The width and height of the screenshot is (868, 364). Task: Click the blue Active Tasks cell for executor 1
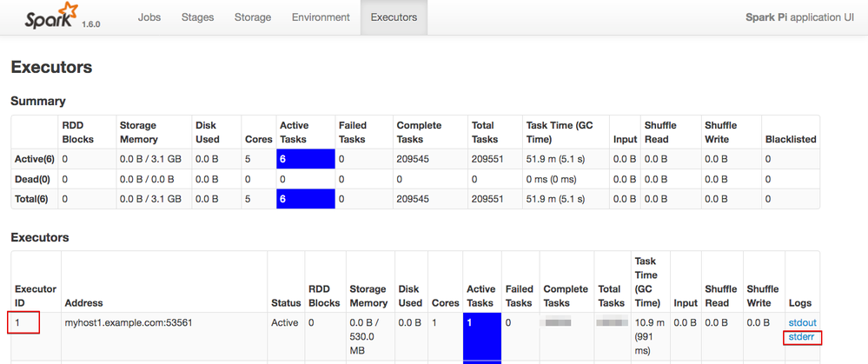(481, 336)
